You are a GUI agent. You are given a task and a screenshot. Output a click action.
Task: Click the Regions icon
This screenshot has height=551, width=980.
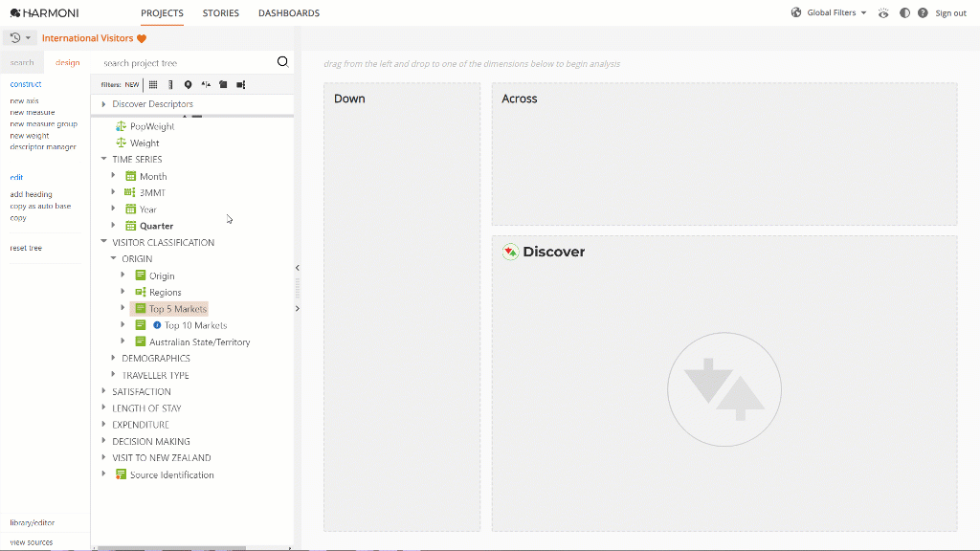pos(141,292)
